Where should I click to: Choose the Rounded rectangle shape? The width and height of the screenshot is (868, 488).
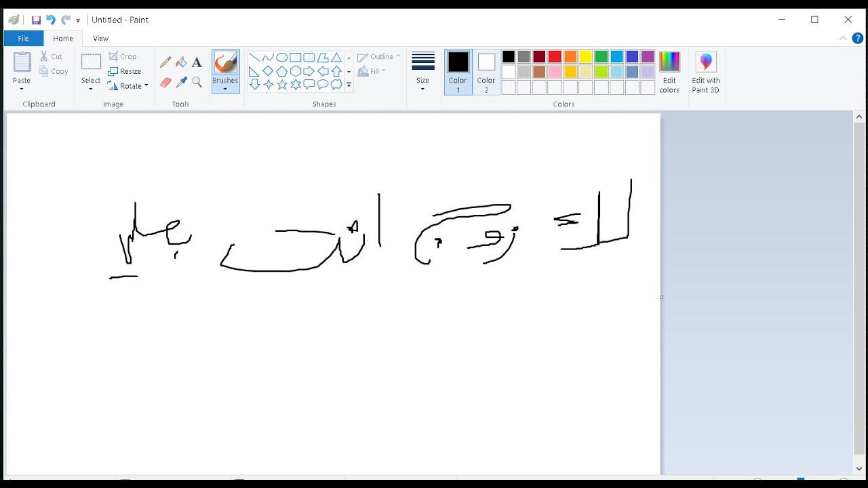(x=309, y=58)
